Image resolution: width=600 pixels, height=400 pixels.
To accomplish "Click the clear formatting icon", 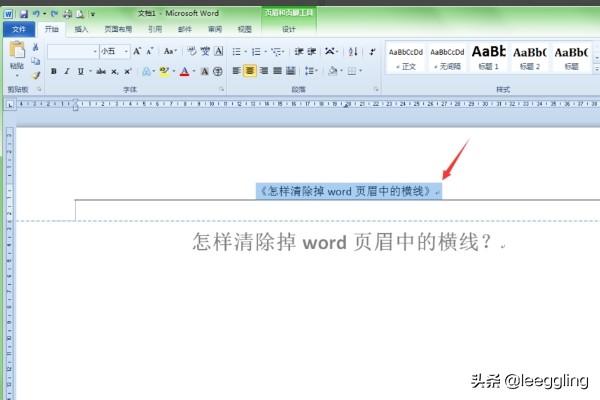I will point(192,51).
